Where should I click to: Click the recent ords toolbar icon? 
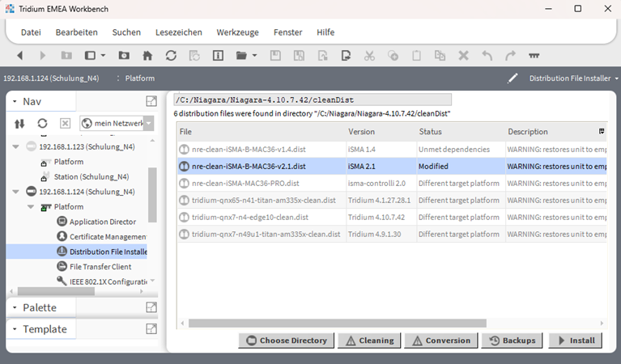(91, 55)
